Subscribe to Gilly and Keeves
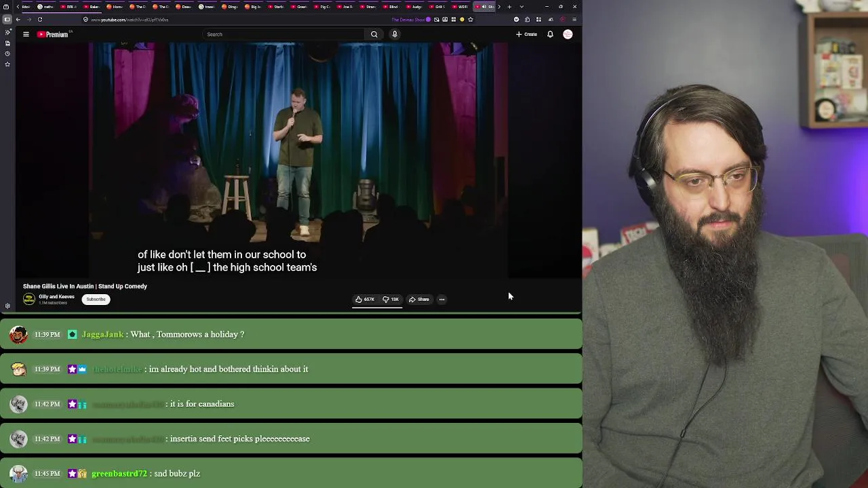This screenshot has height=488, width=868. 96,299
